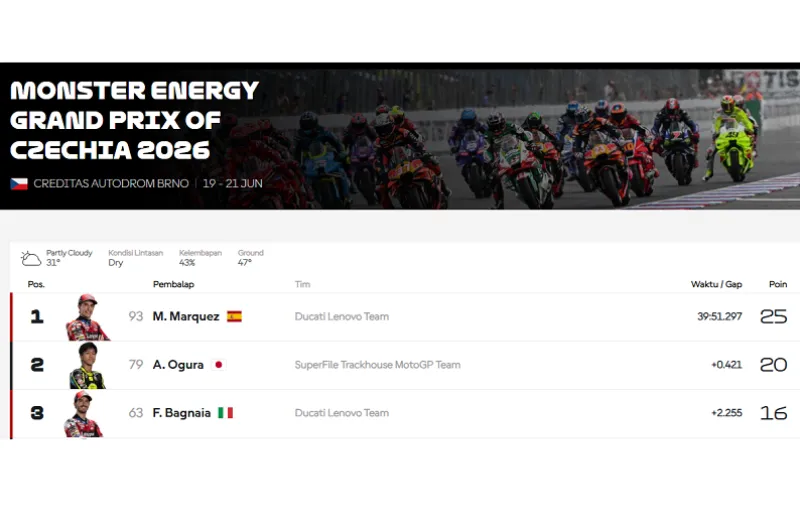Click the 25 points value
800x528 pixels.
click(773, 317)
